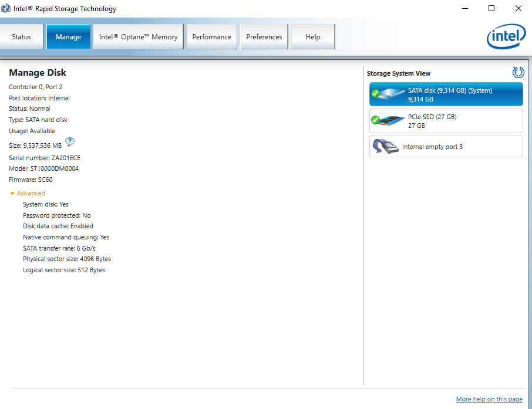The image size is (532, 409).
Task: Click Controller 0, Port 2 text
Action: click(36, 87)
